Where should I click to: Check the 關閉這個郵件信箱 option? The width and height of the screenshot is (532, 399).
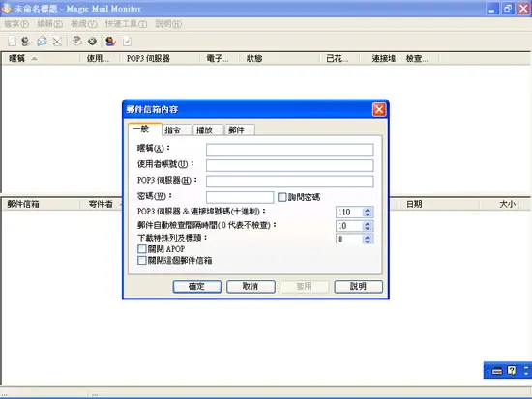pyautogui.click(x=142, y=260)
